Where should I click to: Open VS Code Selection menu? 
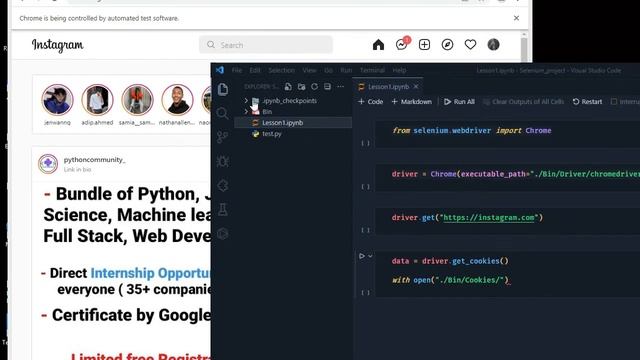pyautogui.click(x=282, y=70)
